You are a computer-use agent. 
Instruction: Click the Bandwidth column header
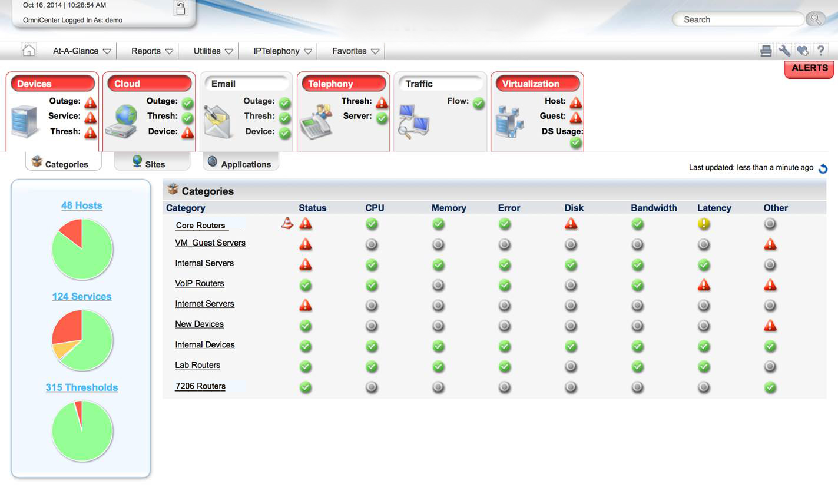pyautogui.click(x=654, y=208)
